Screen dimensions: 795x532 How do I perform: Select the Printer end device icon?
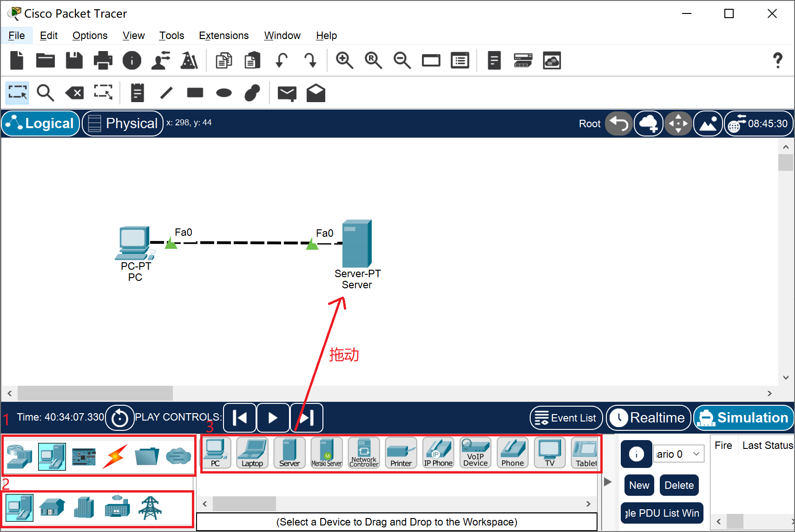[401, 453]
